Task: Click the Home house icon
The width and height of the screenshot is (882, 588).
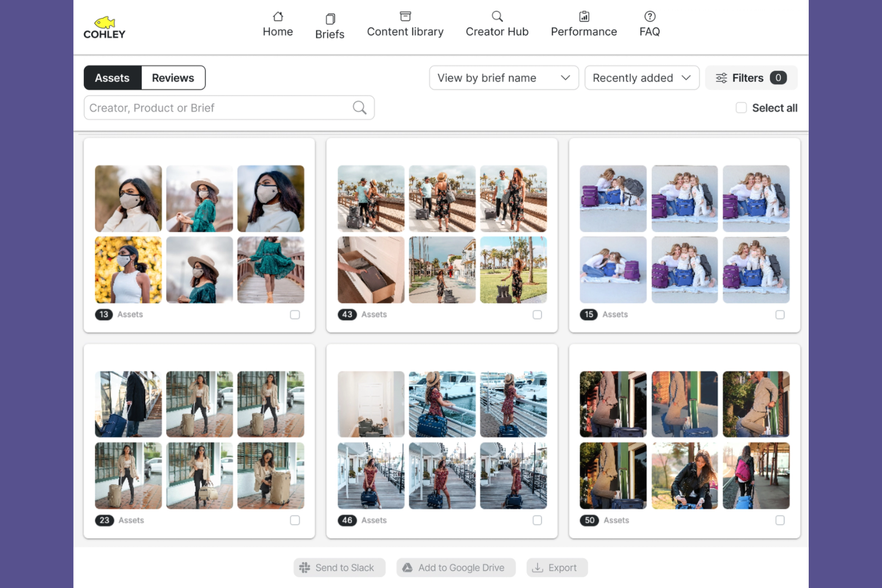Action: [278, 16]
